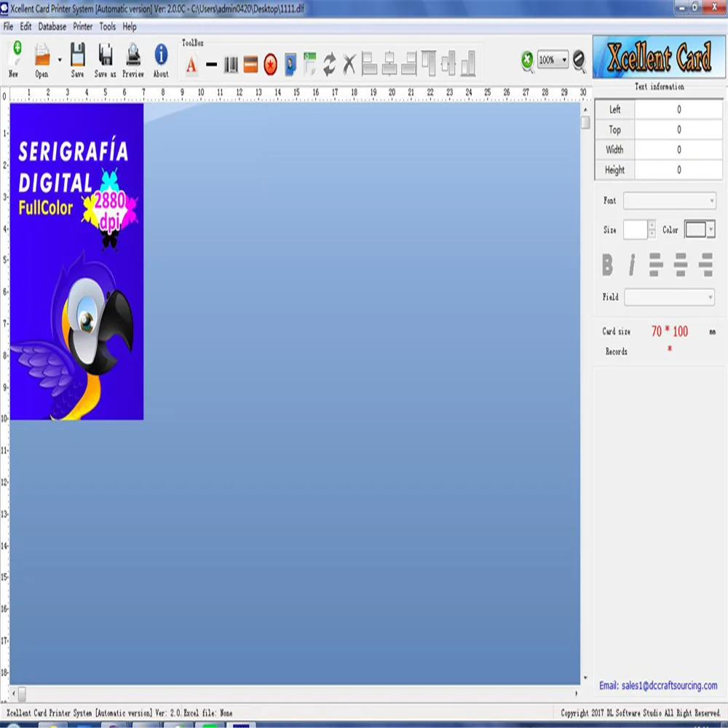Viewport: 728px width, 728px height.
Task: Select the red star seal tool
Action: (270, 65)
